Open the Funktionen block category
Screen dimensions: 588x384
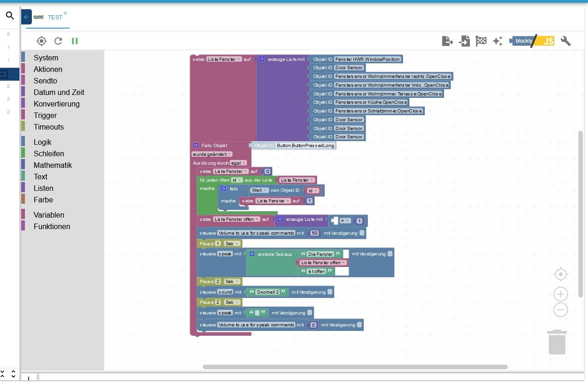(52, 226)
